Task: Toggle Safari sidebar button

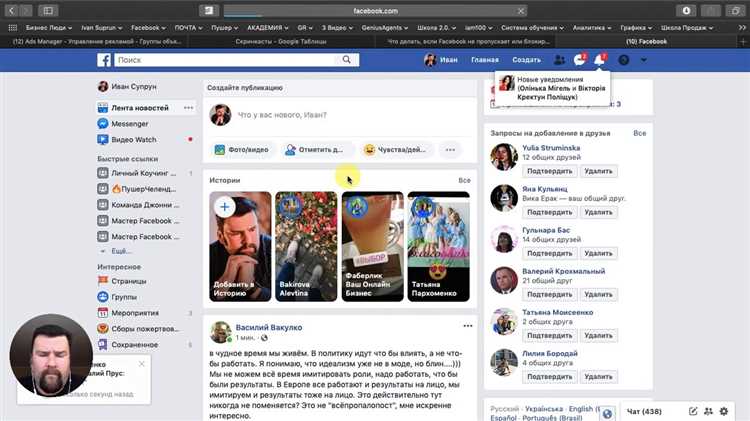Action: point(48,11)
